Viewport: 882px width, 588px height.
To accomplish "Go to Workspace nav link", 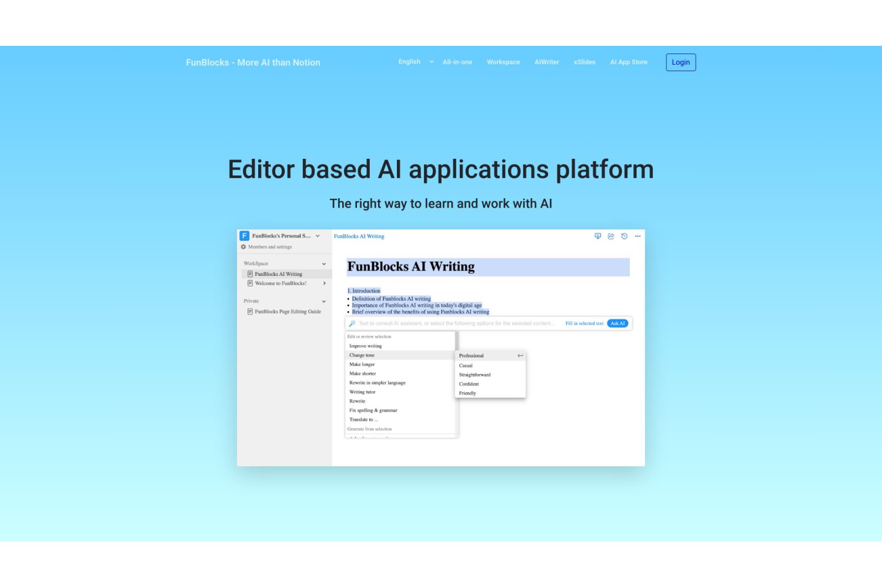I will tap(503, 62).
